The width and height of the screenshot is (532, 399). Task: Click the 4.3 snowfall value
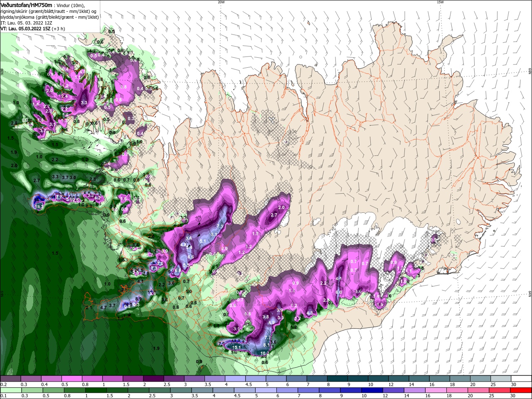point(310,313)
